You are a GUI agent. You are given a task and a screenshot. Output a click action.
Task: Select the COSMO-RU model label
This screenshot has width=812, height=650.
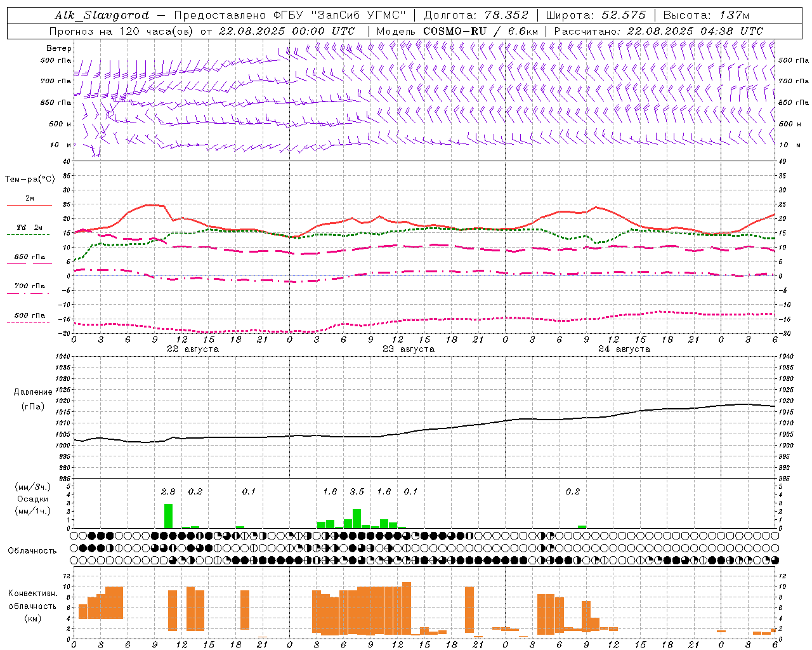pos(454,31)
